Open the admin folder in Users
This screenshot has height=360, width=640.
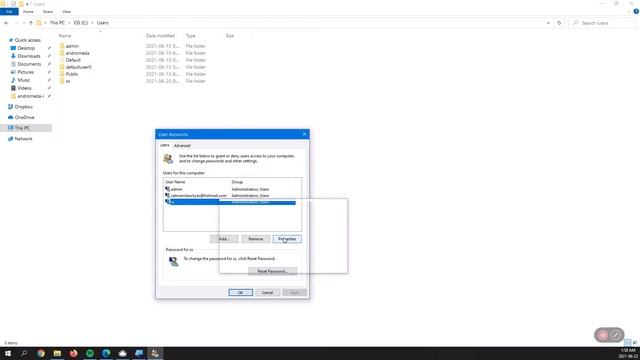pyautogui.click(x=72, y=46)
